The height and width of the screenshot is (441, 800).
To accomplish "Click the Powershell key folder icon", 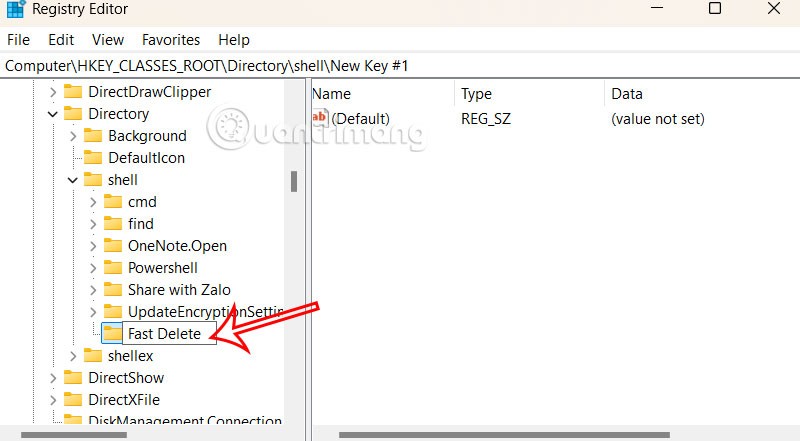I will click(x=113, y=268).
